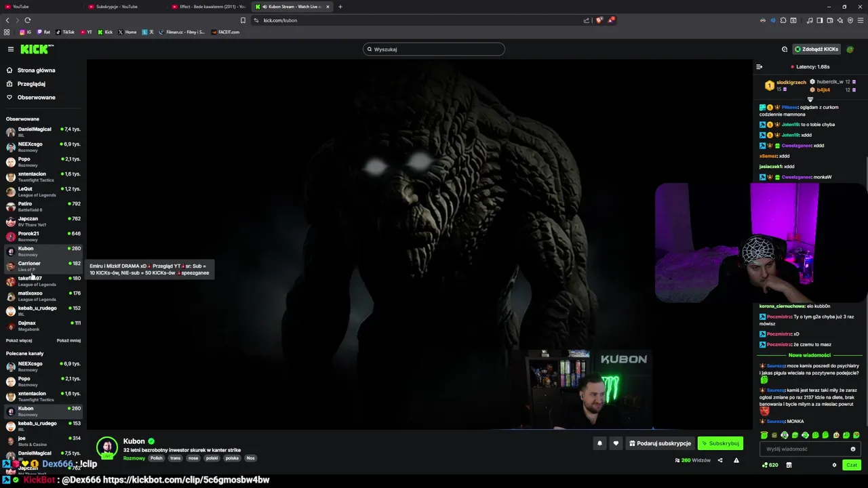Click the icon left of Zdobądź KICKs
Screen dimensions: 868x488
pyautogui.click(x=785, y=49)
